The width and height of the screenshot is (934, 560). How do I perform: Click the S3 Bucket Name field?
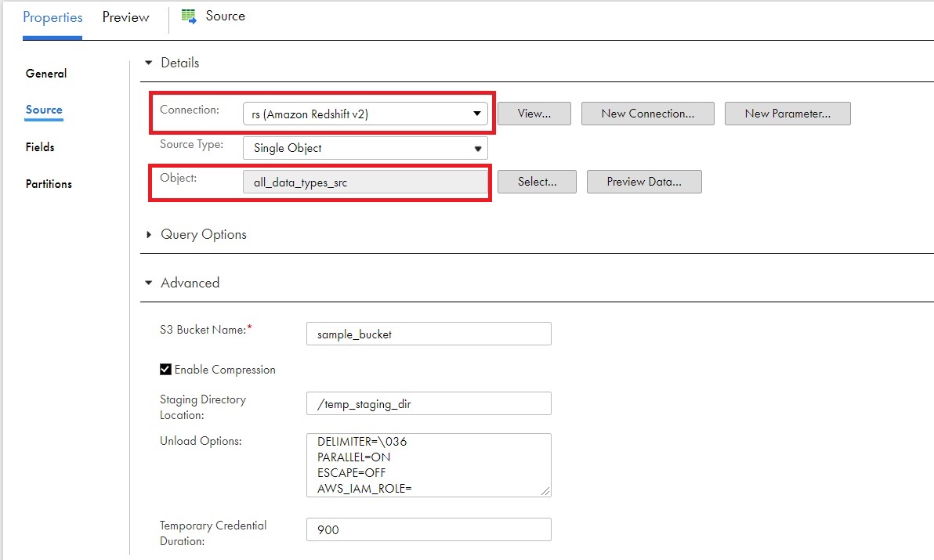point(429,334)
